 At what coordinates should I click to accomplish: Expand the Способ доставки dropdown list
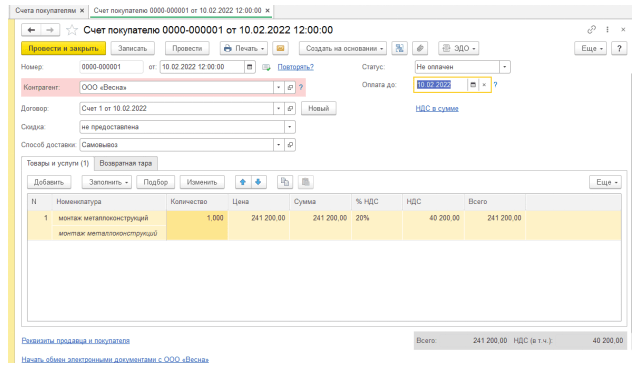point(279,145)
